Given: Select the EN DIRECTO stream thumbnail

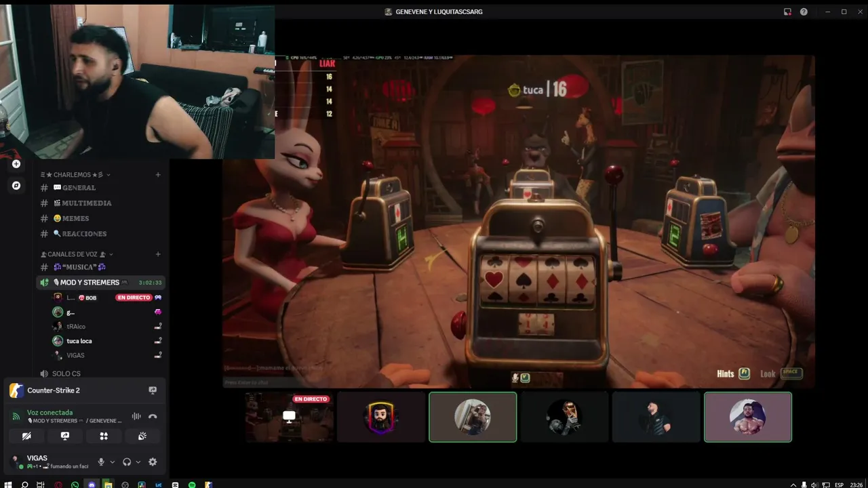Looking at the screenshot, I should tap(290, 417).
